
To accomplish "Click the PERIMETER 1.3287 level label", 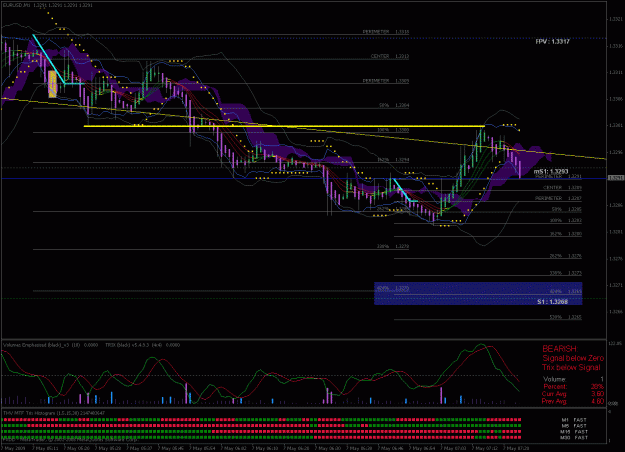I will coord(558,198).
